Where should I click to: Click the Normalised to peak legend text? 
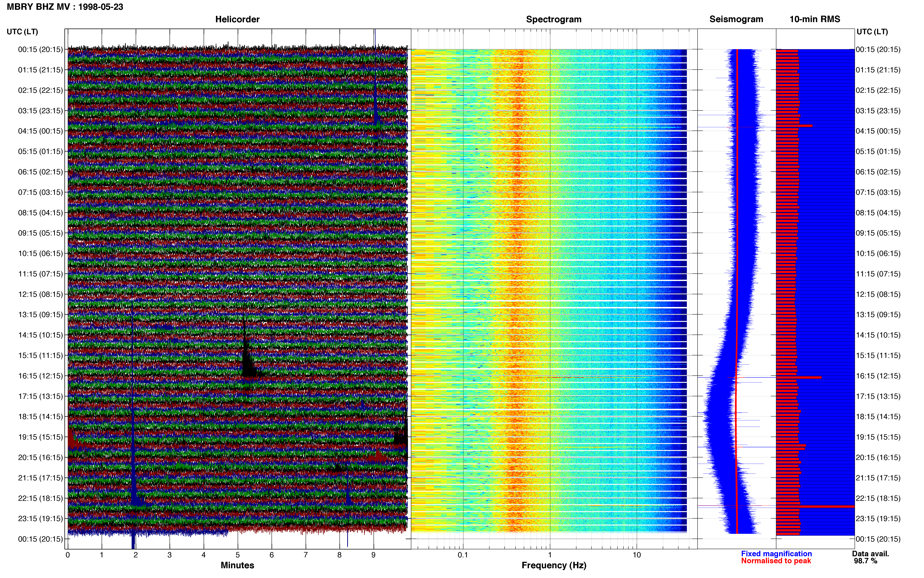(x=776, y=561)
